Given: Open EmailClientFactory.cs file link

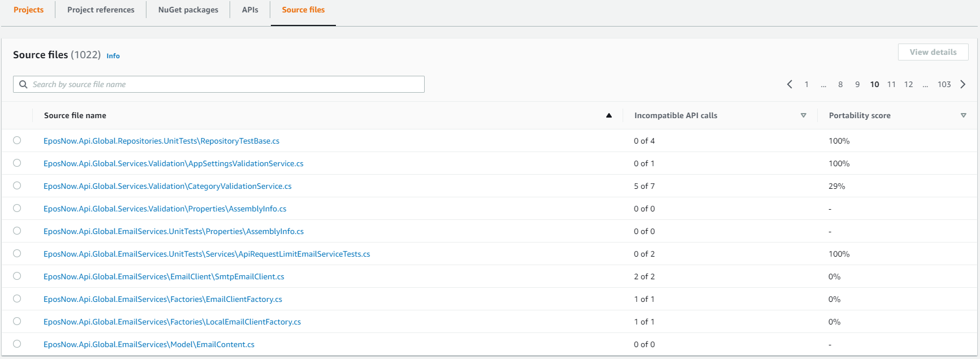Looking at the screenshot, I should pos(163,299).
